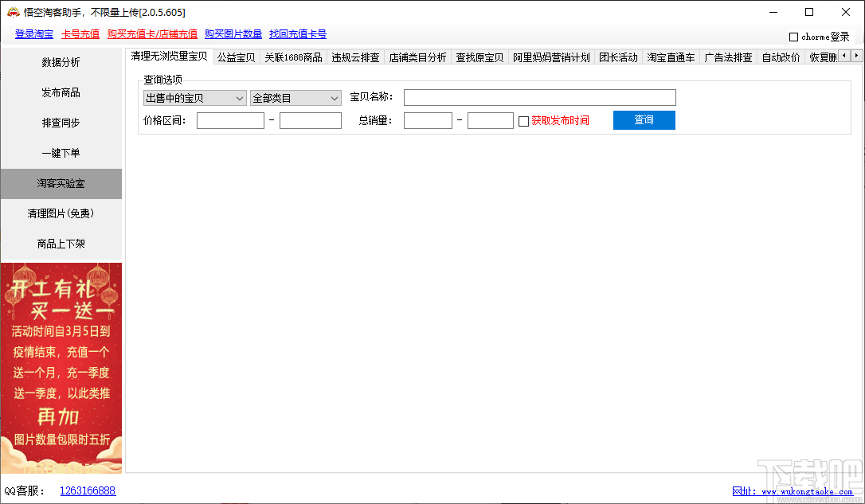
Task: Open the 购买图片数量 link
Action: (233, 34)
